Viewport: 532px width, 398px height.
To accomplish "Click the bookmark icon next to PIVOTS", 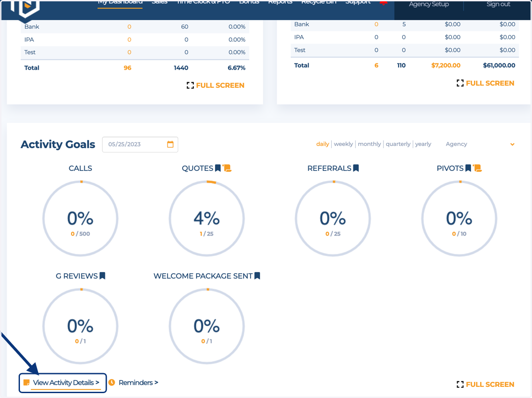I will click(468, 168).
